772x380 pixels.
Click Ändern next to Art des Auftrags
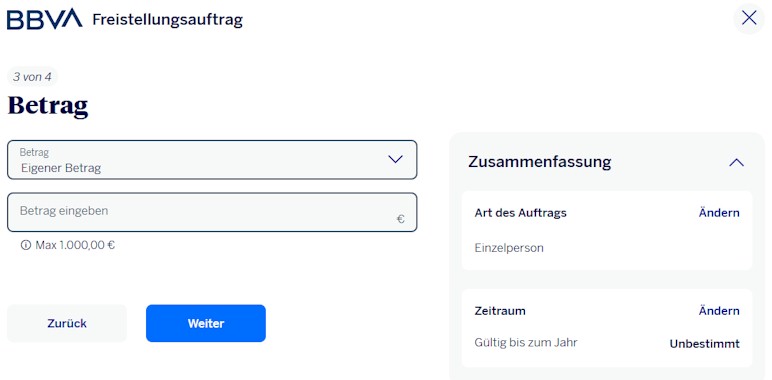tap(719, 213)
